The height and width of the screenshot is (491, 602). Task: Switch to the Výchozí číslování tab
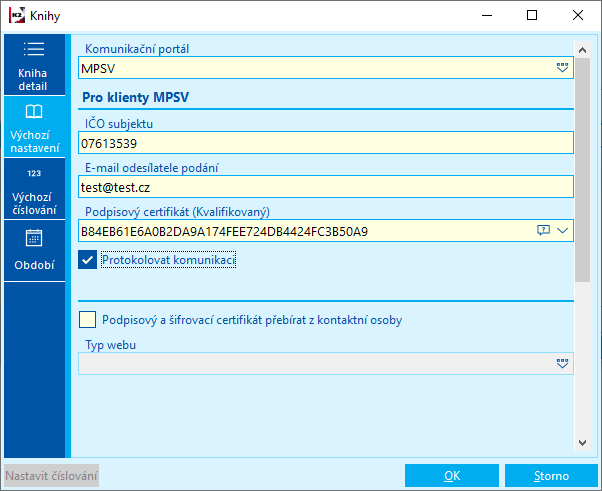point(34,188)
